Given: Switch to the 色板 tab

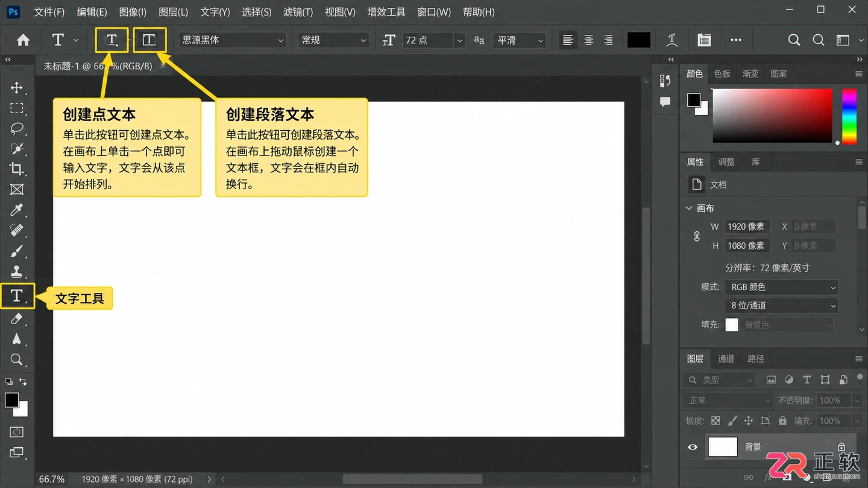Looking at the screenshot, I should pyautogui.click(x=722, y=74).
